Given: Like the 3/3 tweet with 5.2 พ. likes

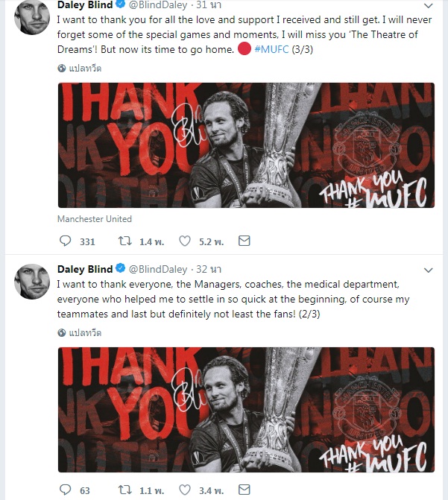Looking at the screenshot, I should [185, 241].
